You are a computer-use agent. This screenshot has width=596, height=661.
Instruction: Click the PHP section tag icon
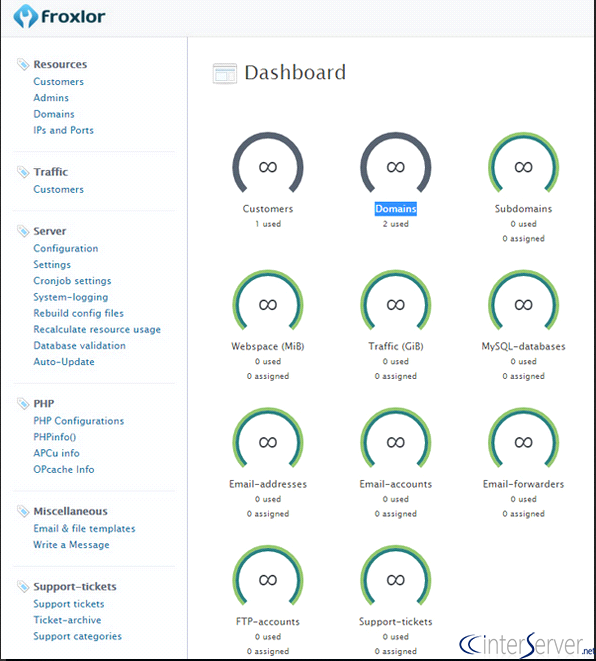[23, 403]
